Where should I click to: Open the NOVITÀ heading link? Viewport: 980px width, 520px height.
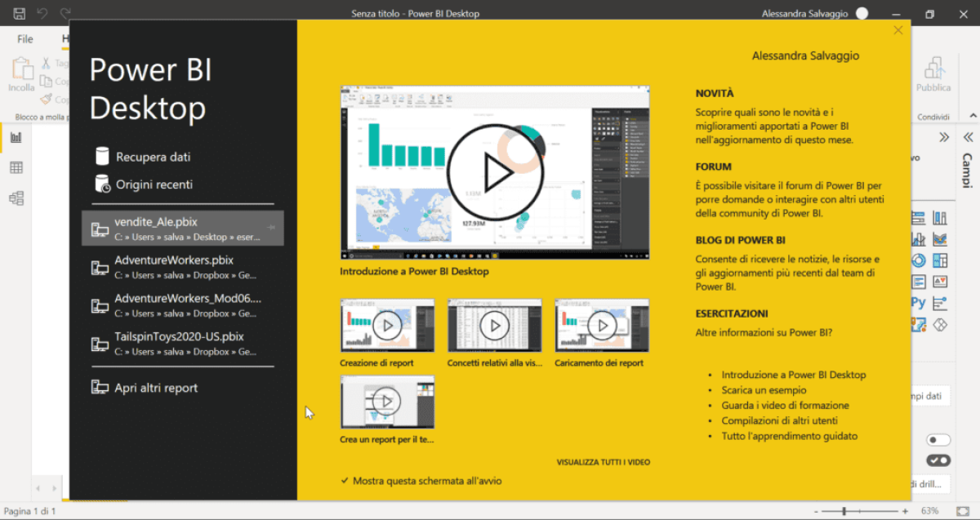715,93
